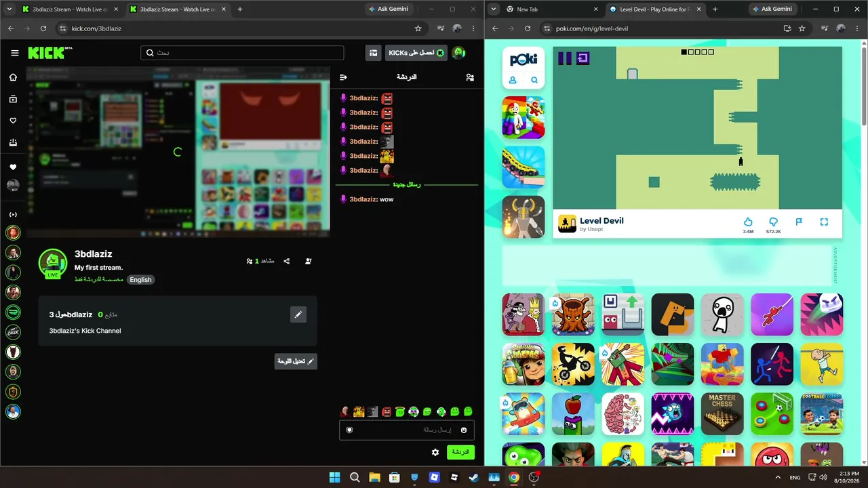Collapse the Kick chat panel arrow icon
Screen dimensions: 868x488
[343, 77]
